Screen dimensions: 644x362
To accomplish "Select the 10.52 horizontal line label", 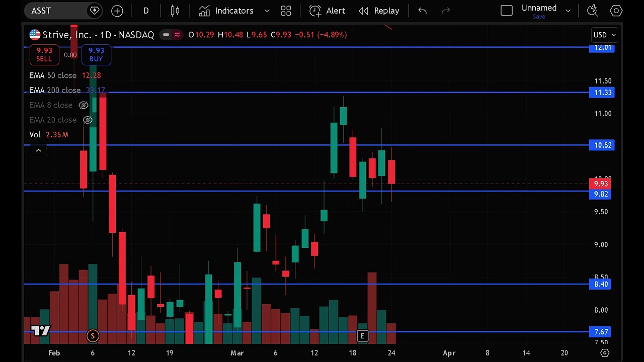I will (x=603, y=145).
